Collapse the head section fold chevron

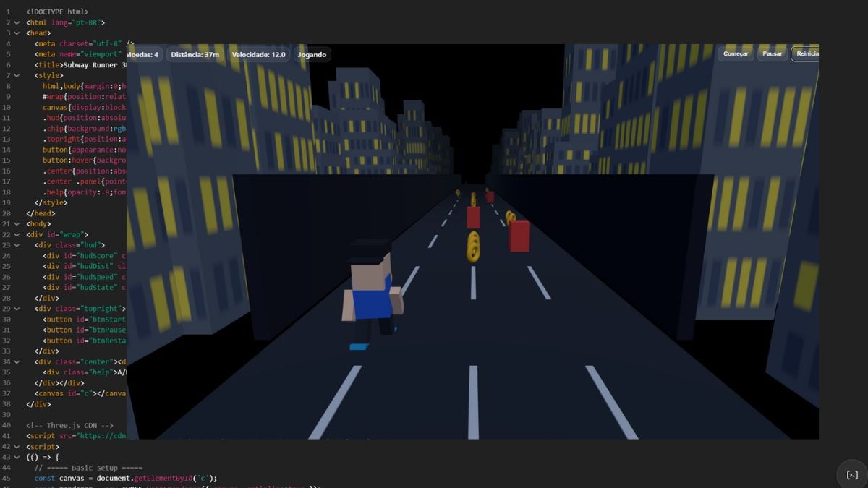[17, 33]
